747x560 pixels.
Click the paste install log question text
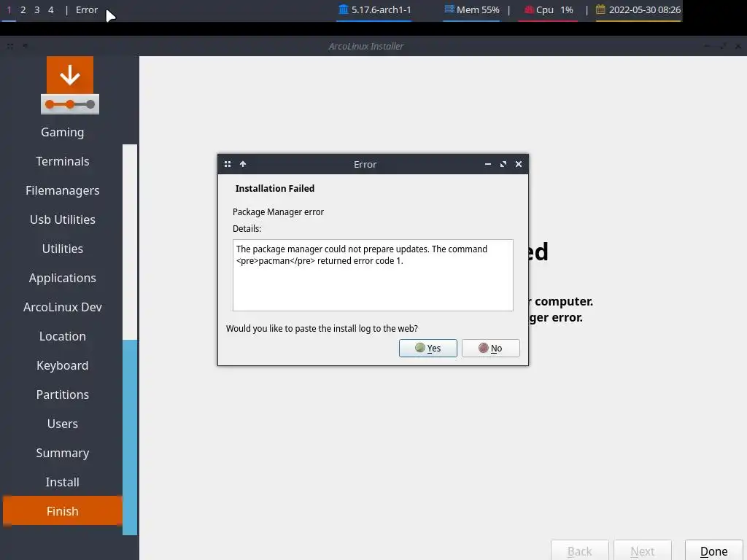(x=322, y=329)
